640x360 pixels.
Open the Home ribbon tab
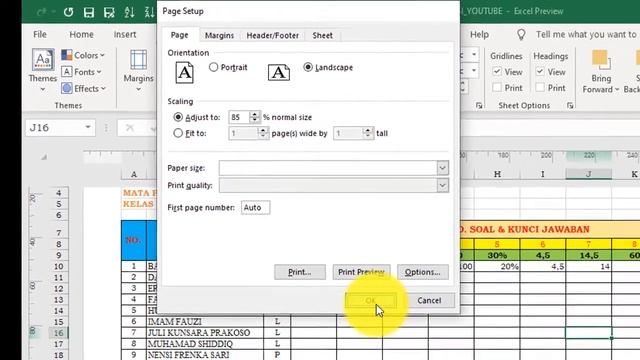81,35
